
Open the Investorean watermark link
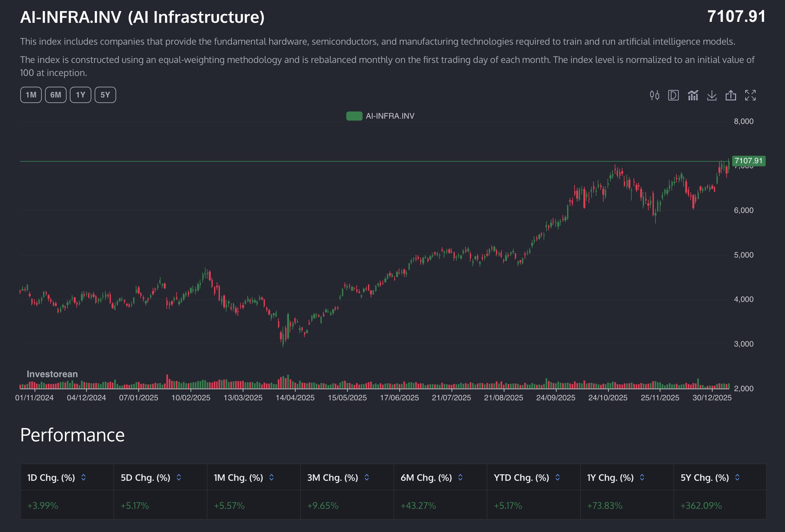coord(52,374)
